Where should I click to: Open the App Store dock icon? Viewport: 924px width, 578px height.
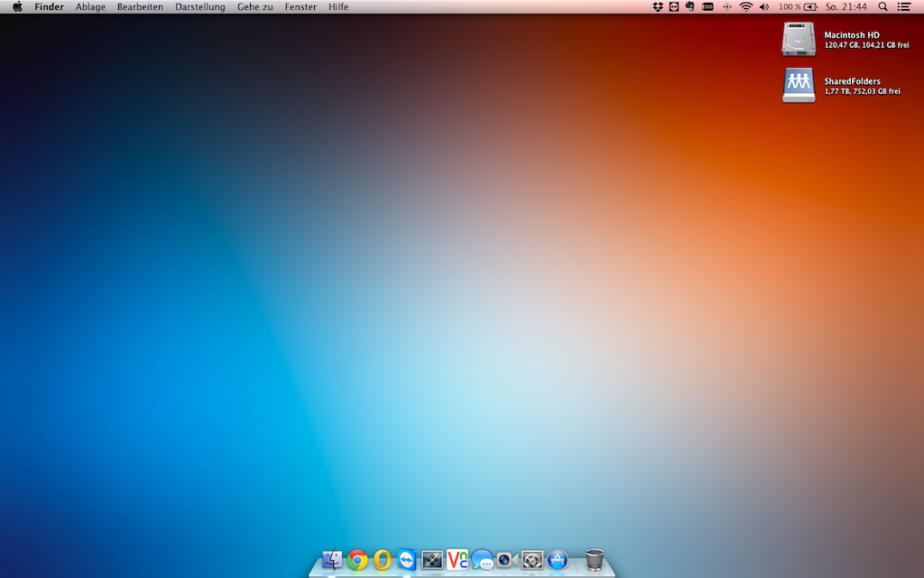pos(558,560)
